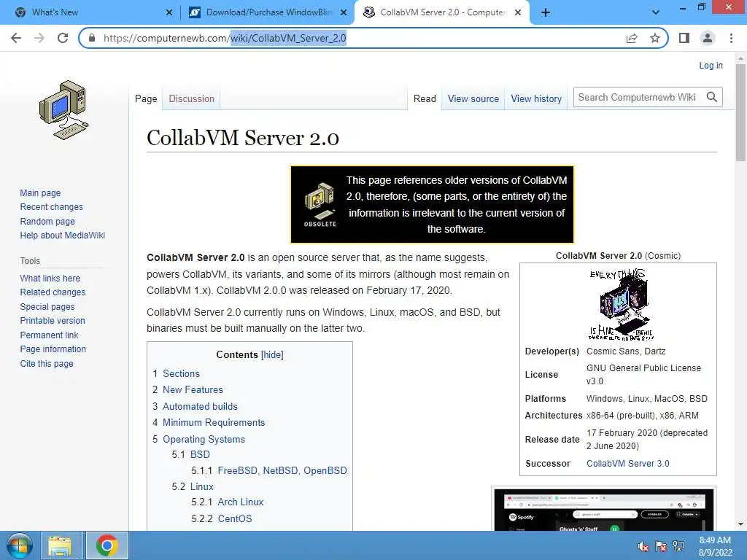The width and height of the screenshot is (747, 560).
Task: Close the CollabVM Server 2.0 tab
Action: [518, 12]
